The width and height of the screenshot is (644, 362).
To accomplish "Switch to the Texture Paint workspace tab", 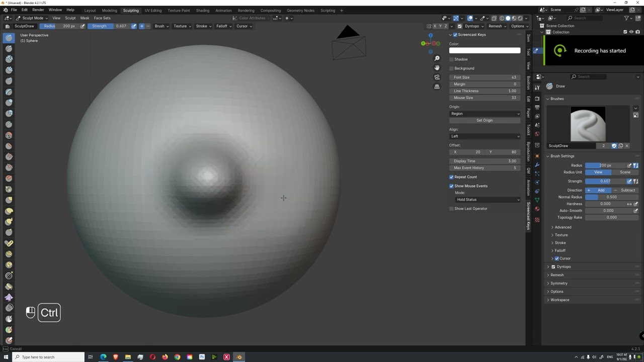I will [179, 10].
